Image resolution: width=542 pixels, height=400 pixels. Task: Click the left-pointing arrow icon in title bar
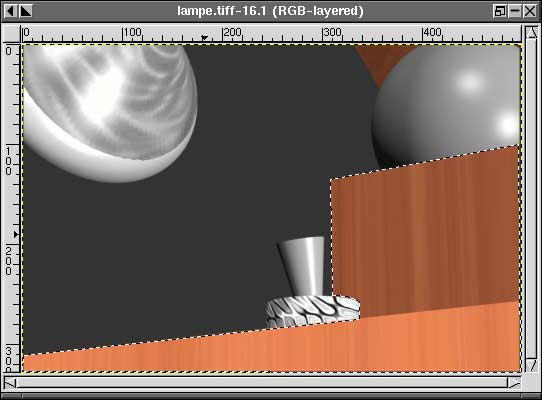[x=10, y=11]
